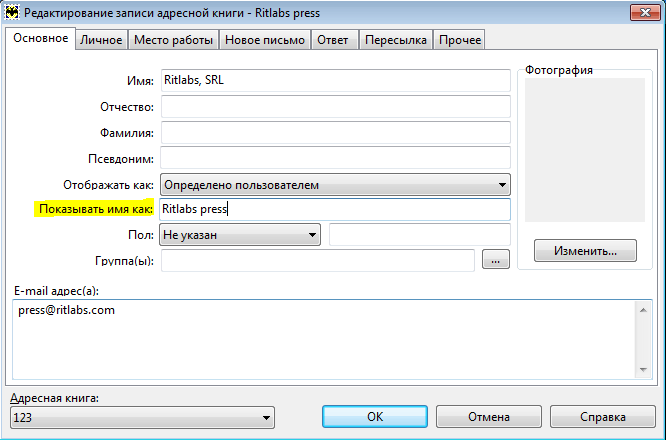Click the press@ritlabs.com address text
The image size is (666, 440).
pyautogui.click(x=66, y=310)
